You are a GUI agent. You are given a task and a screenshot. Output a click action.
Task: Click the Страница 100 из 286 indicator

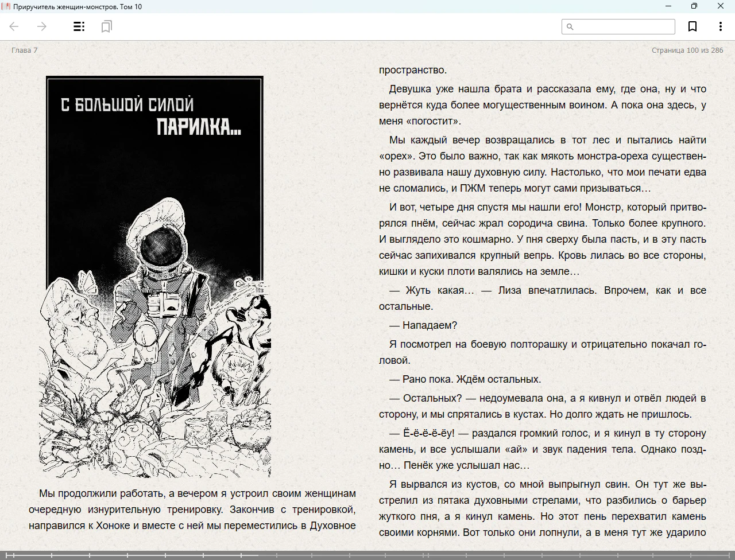tap(687, 50)
